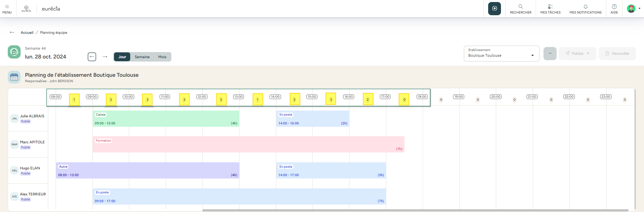Click the dark plus add button
This screenshot has width=644, height=212.
495,8
